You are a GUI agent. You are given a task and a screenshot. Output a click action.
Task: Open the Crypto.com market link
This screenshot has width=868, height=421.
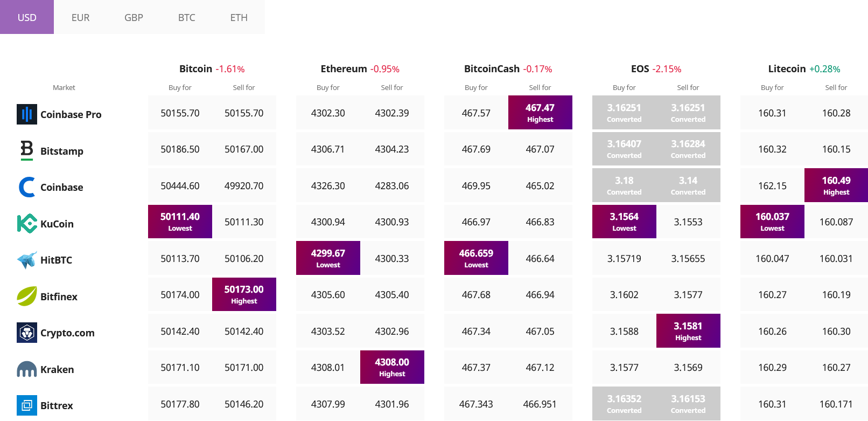[x=67, y=333]
